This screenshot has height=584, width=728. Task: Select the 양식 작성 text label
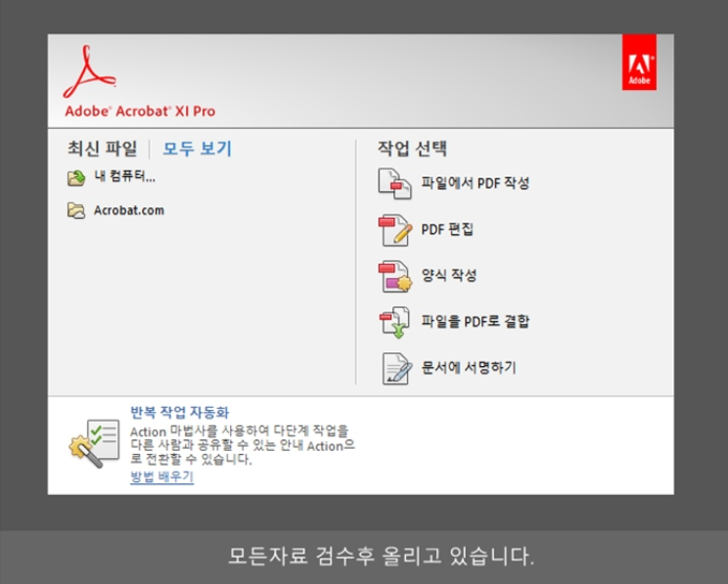coord(448,276)
